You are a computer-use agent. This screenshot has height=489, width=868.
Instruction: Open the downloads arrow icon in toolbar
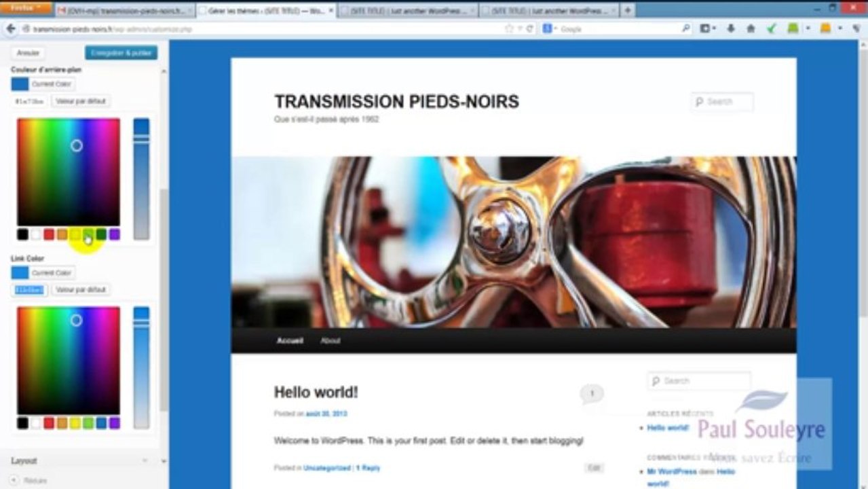coord(731,29)
